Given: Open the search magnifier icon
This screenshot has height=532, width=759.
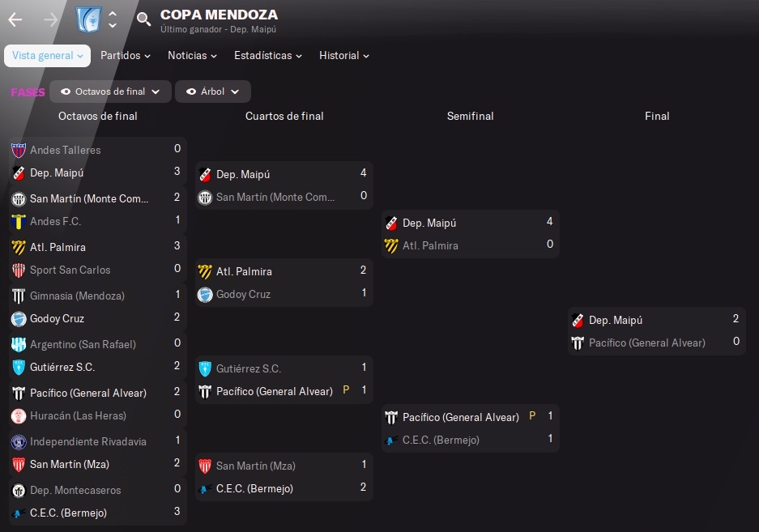Looking at the screenshot, I should tap(143, 19).
